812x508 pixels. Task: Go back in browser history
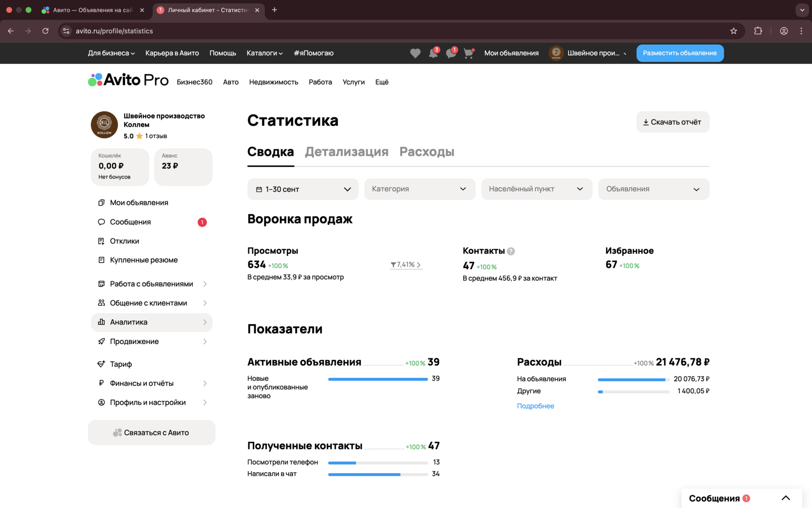[x=11, y=31]
